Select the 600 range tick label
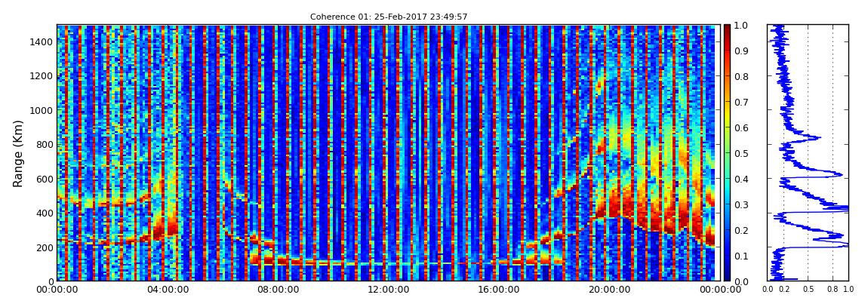868x307 pixels. point(43,179)
